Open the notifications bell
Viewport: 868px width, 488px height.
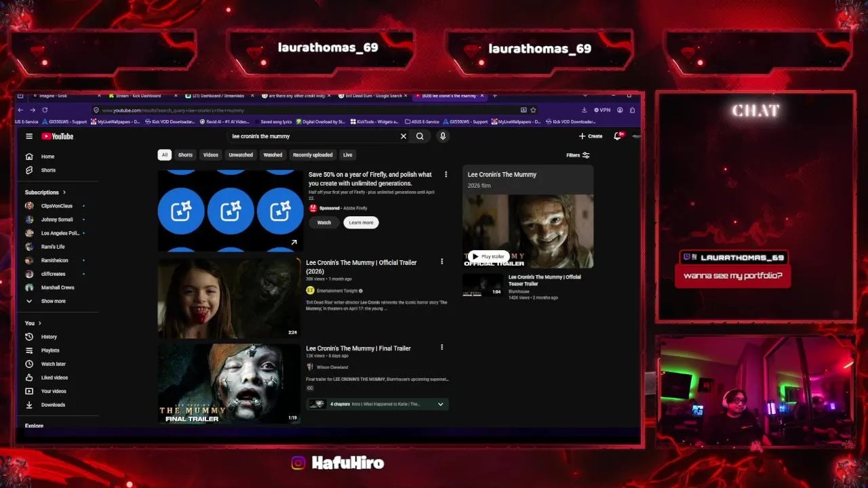click(x=618, y=136)
